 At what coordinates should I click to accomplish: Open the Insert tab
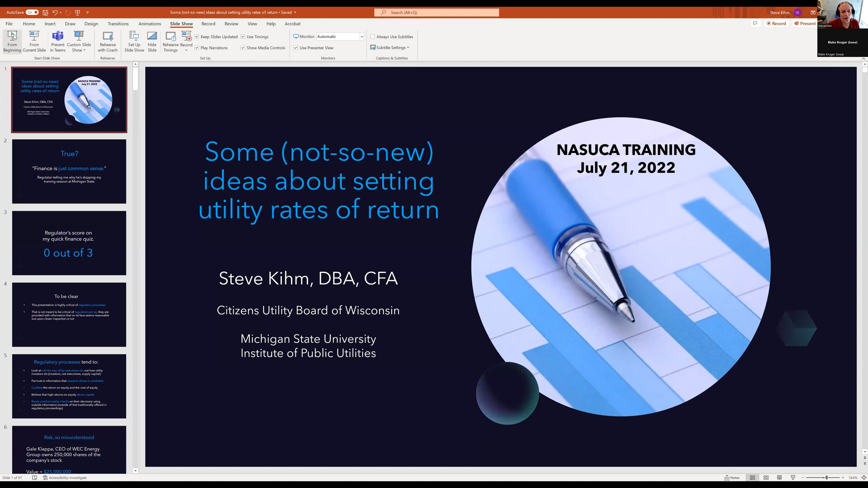click(x=50, y=23)
